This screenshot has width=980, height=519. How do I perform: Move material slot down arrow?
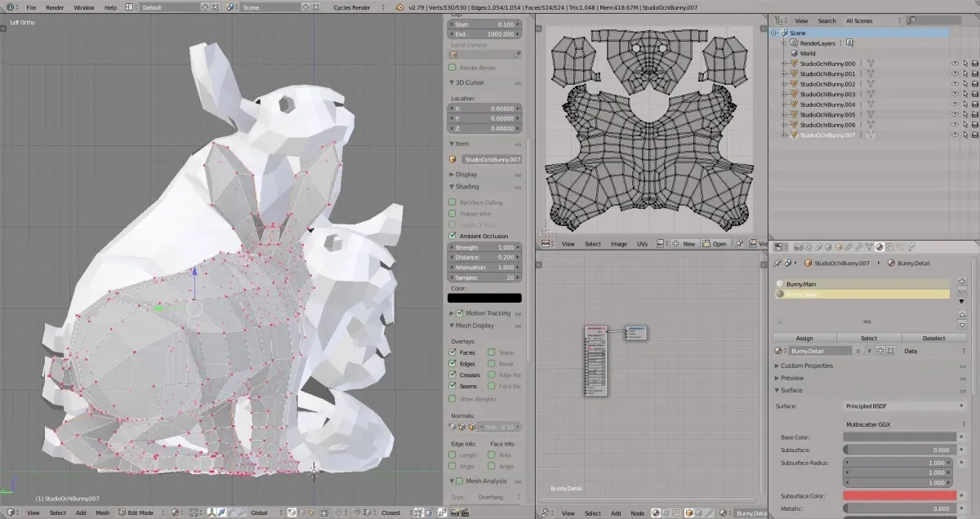(x=962, y=325)
